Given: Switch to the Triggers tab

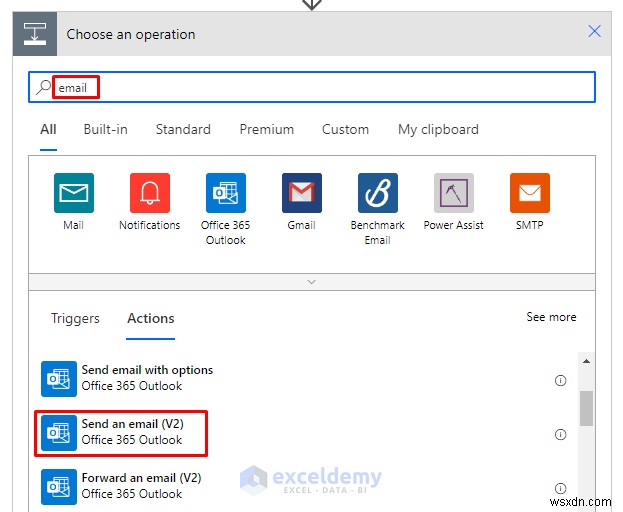Looking at the screenshot, I should (75, 319).
